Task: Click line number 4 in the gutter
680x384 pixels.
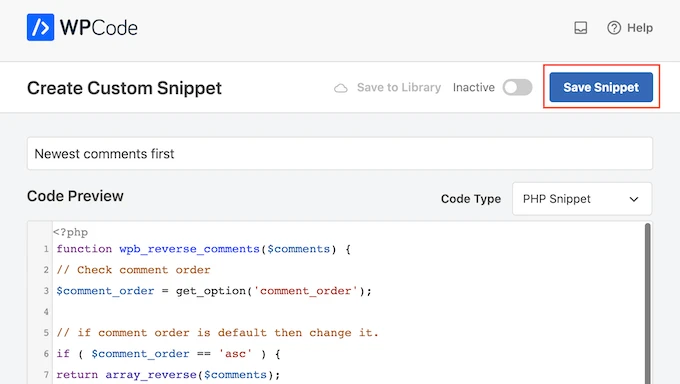Action: [x=46, y=312]
